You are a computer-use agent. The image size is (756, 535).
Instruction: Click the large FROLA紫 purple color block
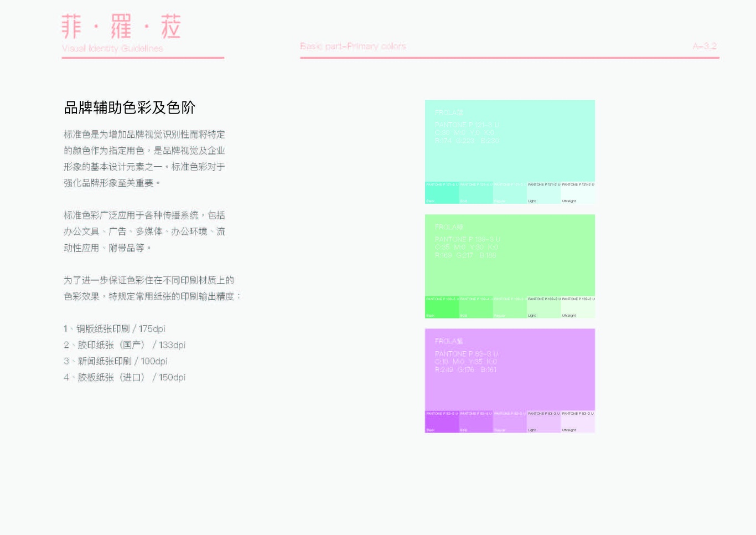(510, 369)
